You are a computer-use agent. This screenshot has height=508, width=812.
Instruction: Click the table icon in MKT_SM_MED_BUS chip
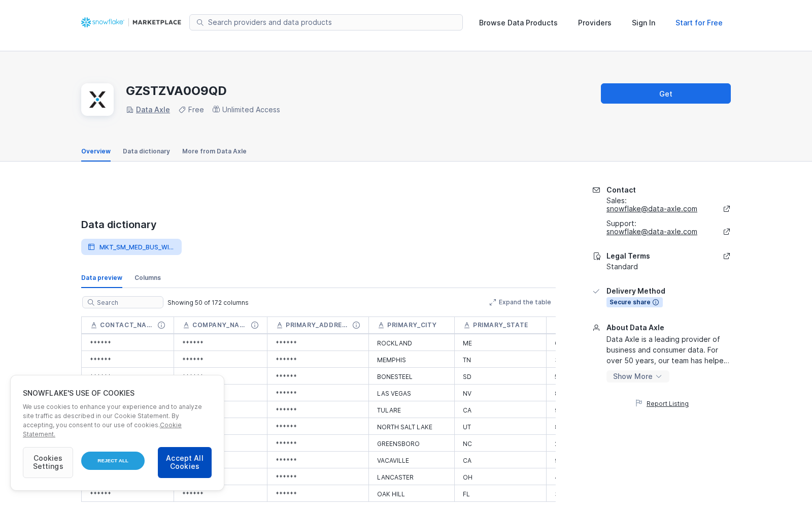coord(91,247)
